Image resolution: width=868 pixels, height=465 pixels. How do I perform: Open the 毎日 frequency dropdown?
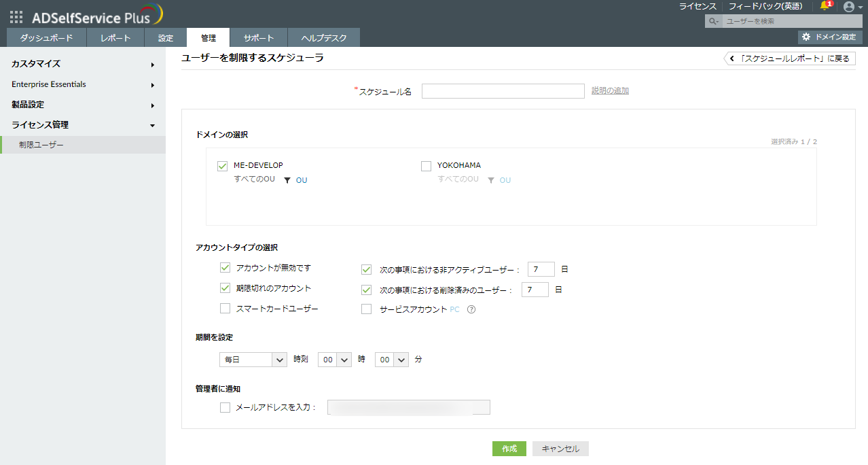(253, 360)
